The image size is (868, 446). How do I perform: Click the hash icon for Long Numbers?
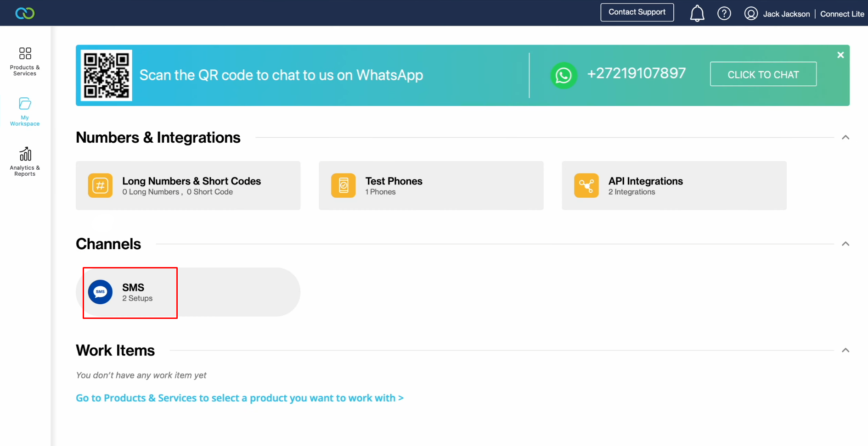(100, 185)
